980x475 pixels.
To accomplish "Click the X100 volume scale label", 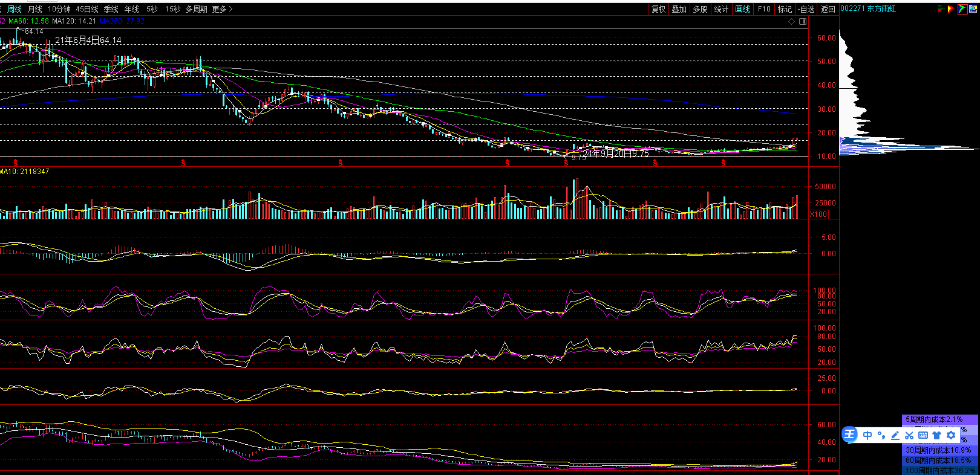I will pos(818,215).
